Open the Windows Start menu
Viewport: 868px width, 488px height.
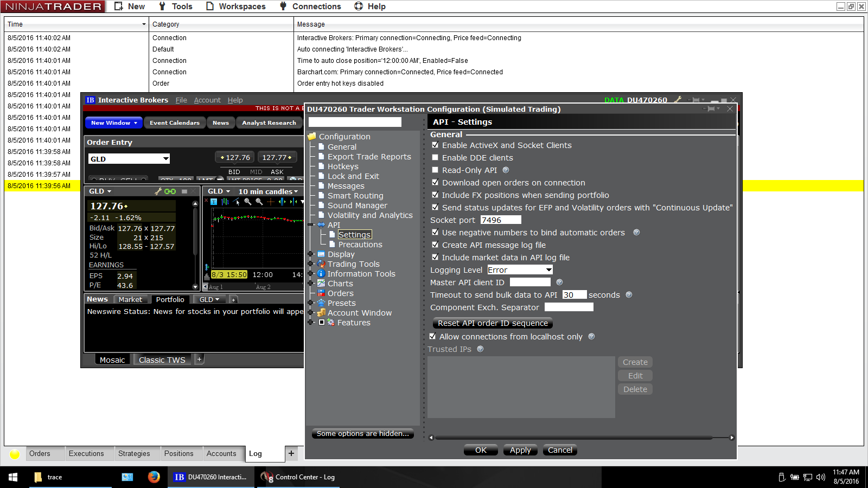(13, 477)
